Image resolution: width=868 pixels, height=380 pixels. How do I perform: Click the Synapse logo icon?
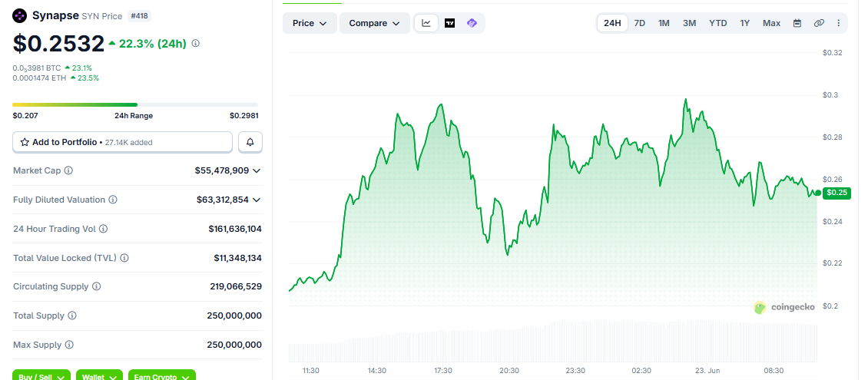pos(20,15)
